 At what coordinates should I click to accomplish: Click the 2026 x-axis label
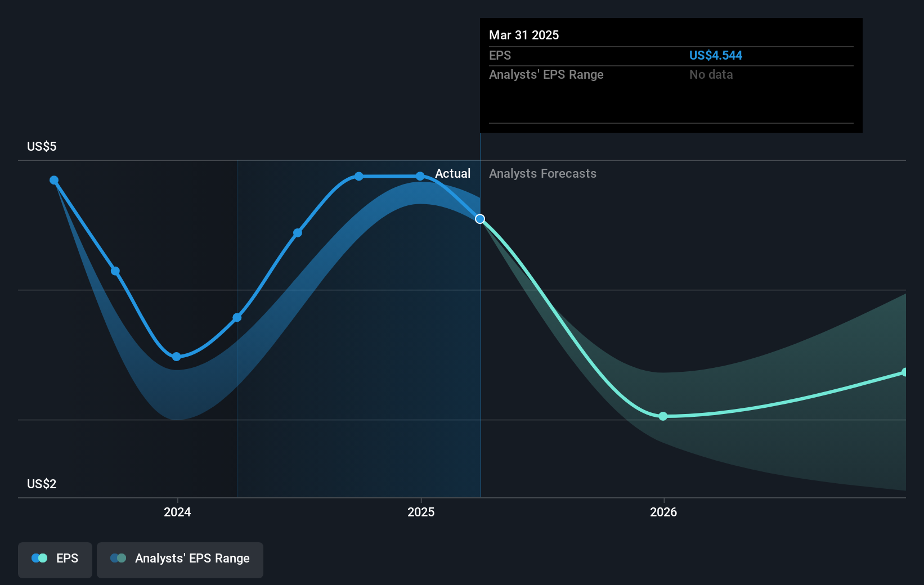coord(663,512)
